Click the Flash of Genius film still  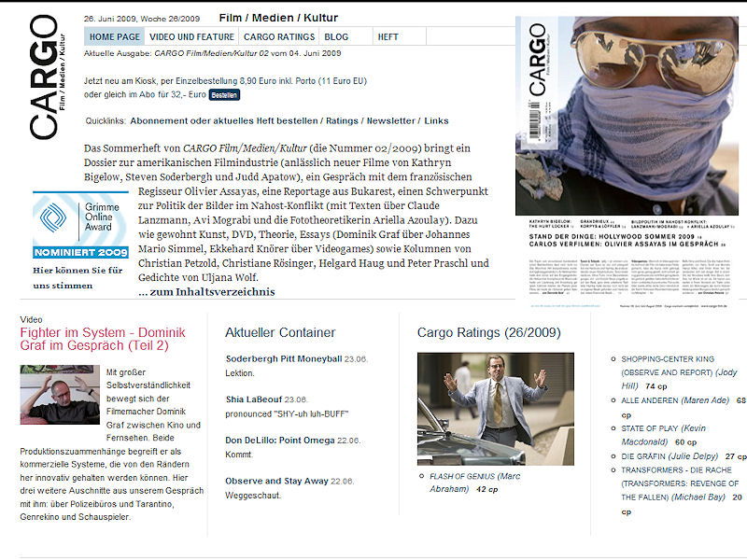point(496,409)
